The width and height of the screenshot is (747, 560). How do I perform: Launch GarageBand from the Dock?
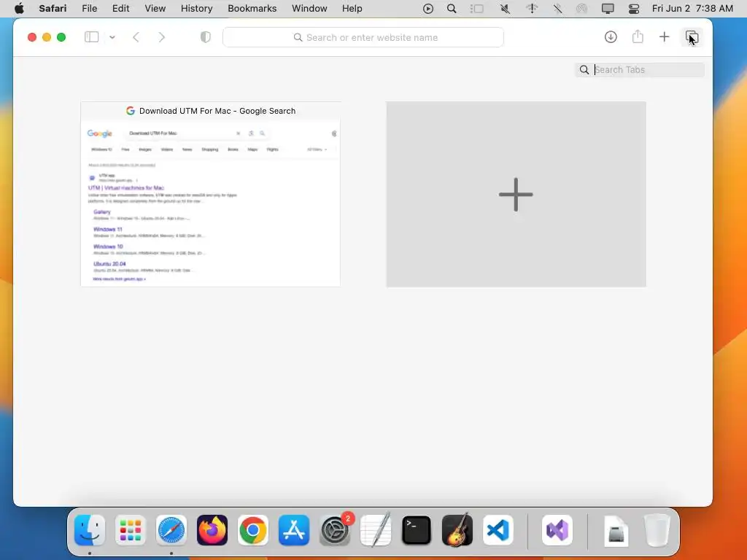pyautogui.click(x=457, y=530)
